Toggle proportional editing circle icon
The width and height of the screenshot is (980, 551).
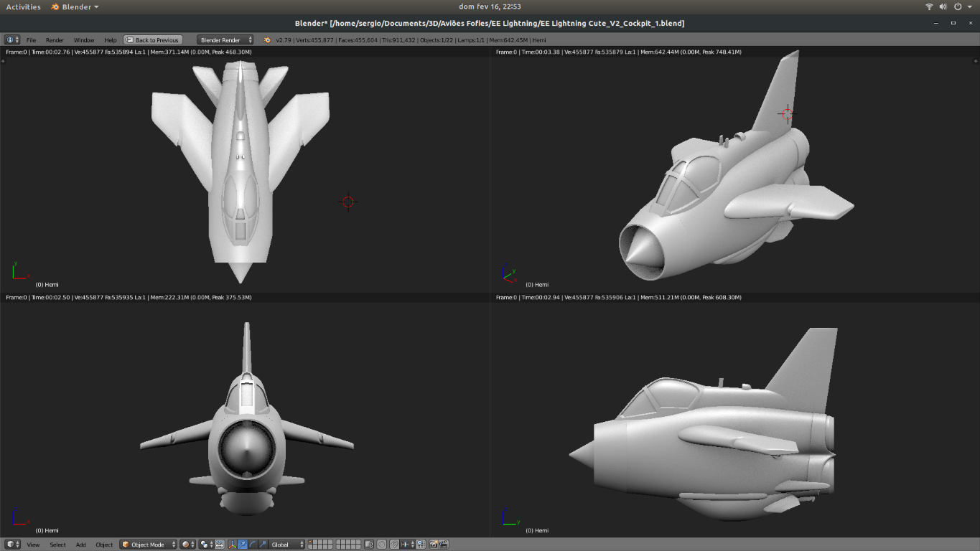coord(382,545)
